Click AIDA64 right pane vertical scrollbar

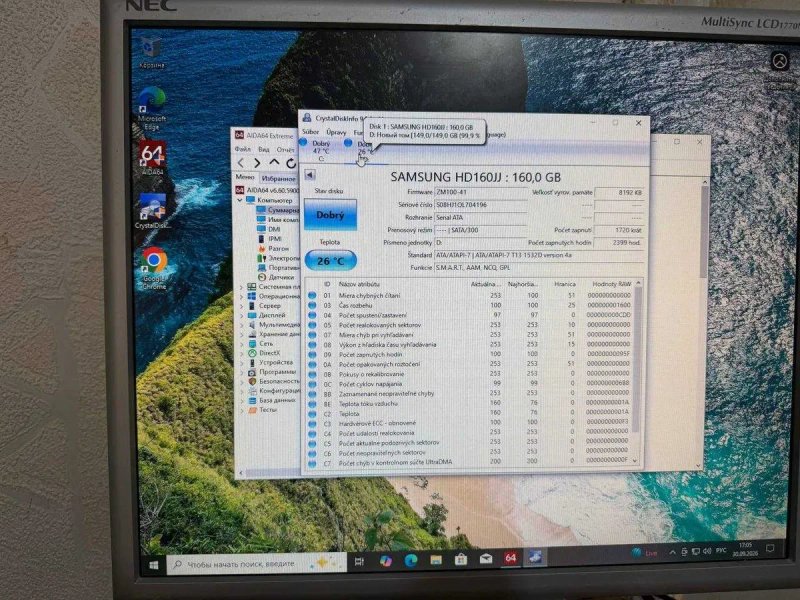(x=705, y=321)
